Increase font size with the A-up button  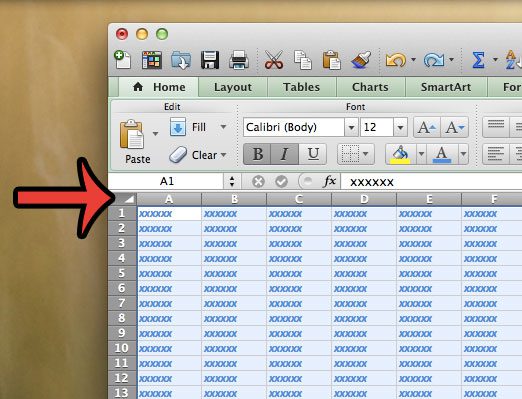427,127
